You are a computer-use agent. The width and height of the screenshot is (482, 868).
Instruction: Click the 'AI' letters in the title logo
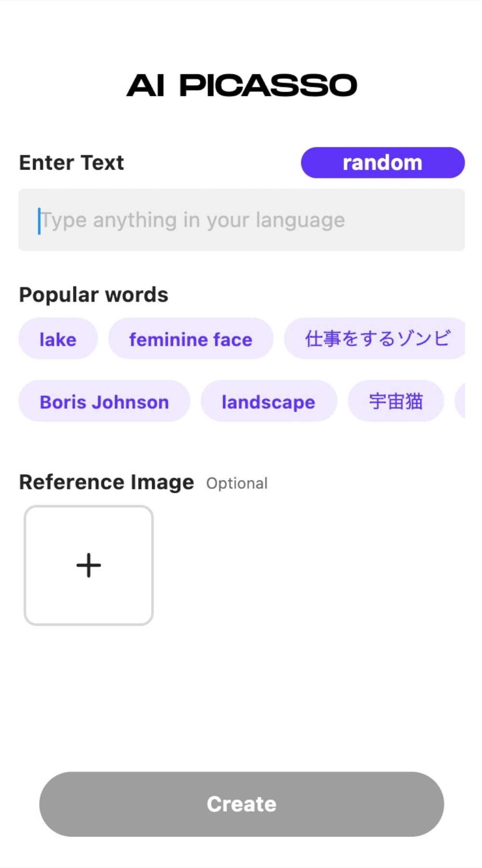(x=146, y=86)
